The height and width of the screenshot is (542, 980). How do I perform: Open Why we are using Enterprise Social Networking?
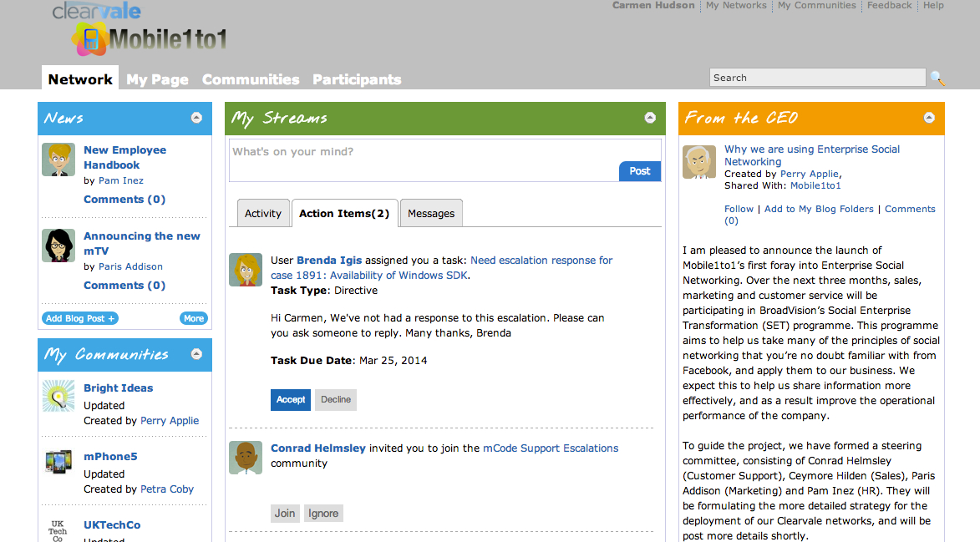tap(812, 155)
